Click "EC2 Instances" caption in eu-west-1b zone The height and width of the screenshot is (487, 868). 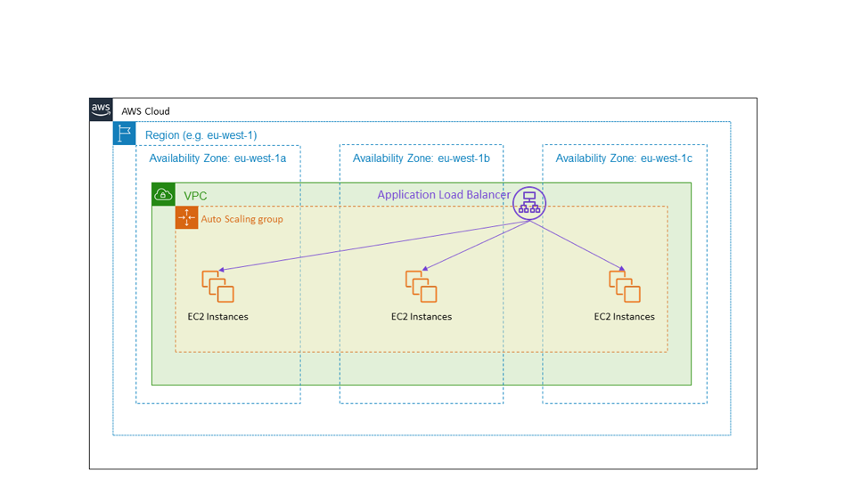[x=421, y=317]
